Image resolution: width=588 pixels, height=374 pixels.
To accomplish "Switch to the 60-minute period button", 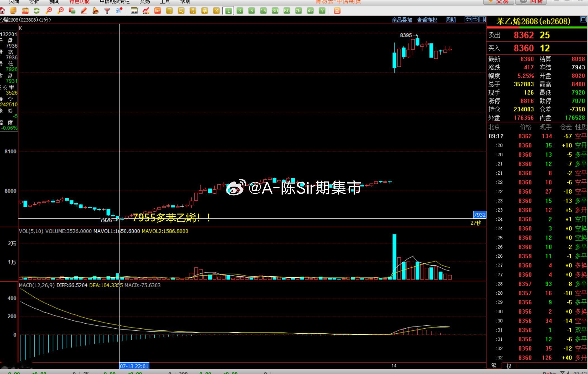I will click(x=287, y=11).
